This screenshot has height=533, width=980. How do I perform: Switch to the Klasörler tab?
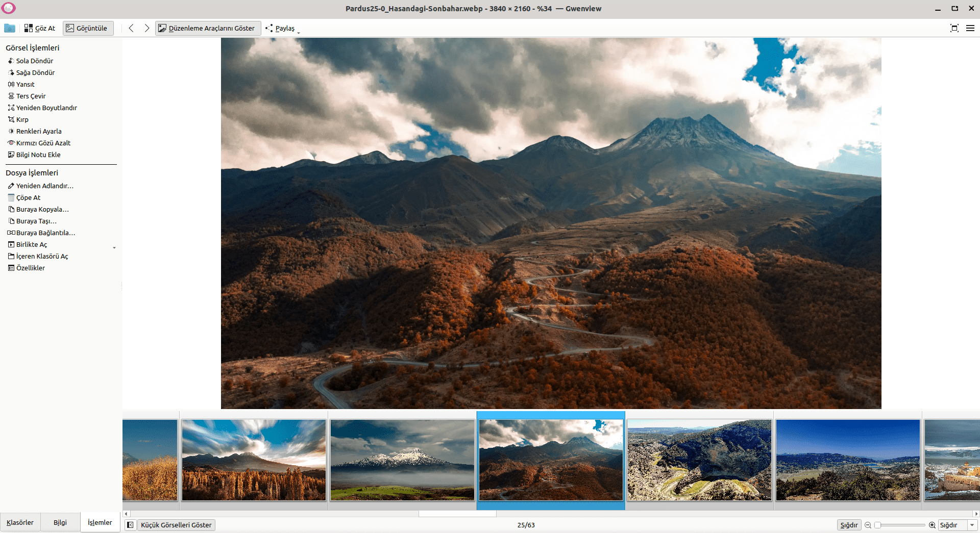tap(20, 522)
